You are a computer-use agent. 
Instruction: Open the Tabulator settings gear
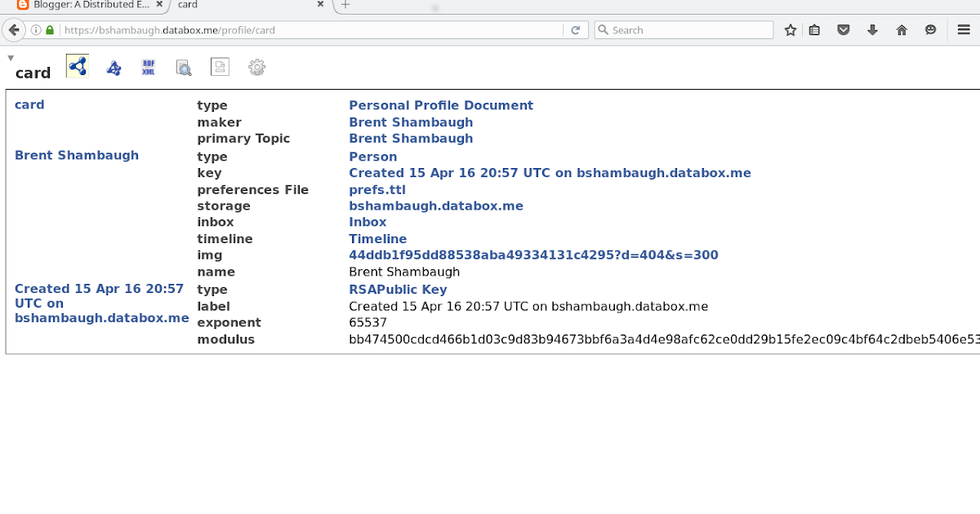[256, 66]
